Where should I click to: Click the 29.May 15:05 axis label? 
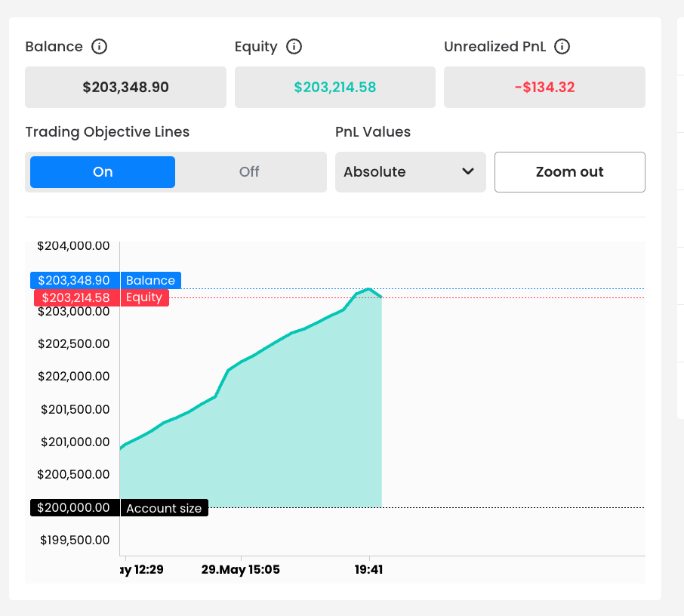tap(241, 570)
